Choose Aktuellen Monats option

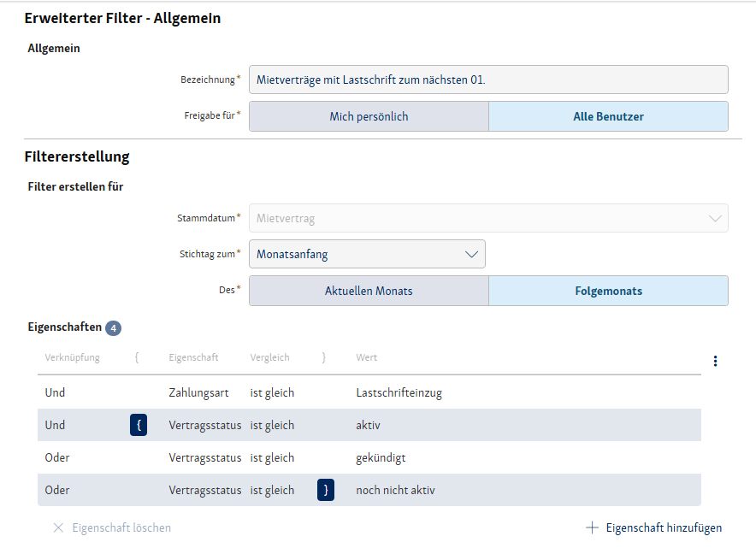pyautogui.click(x=369, y=291)
